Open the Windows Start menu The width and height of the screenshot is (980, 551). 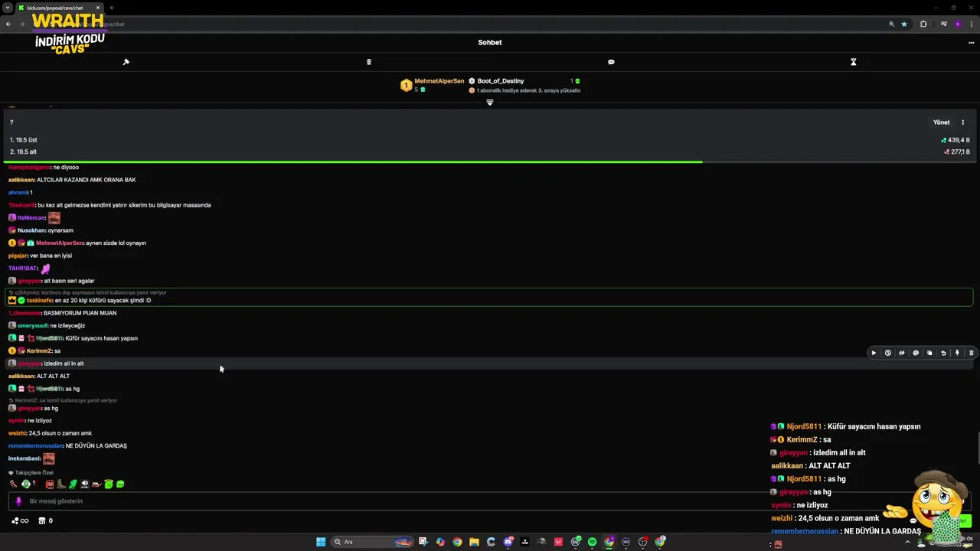(x=321, y=542)
